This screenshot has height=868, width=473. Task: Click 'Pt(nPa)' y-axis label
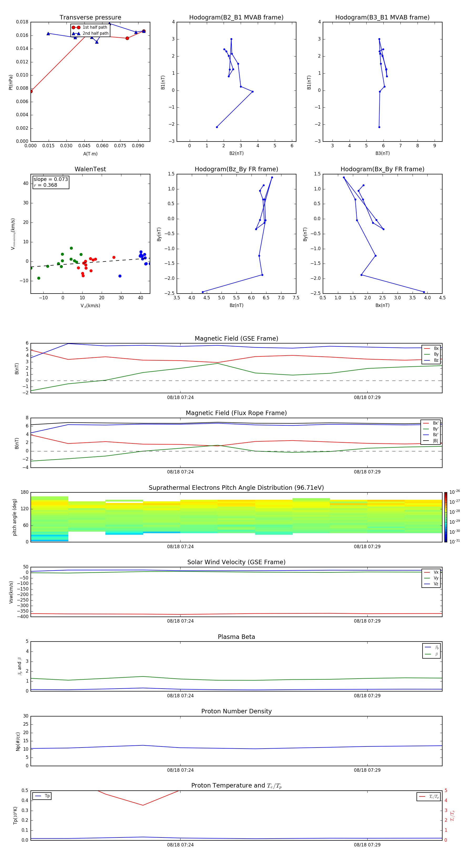(11, 82)
